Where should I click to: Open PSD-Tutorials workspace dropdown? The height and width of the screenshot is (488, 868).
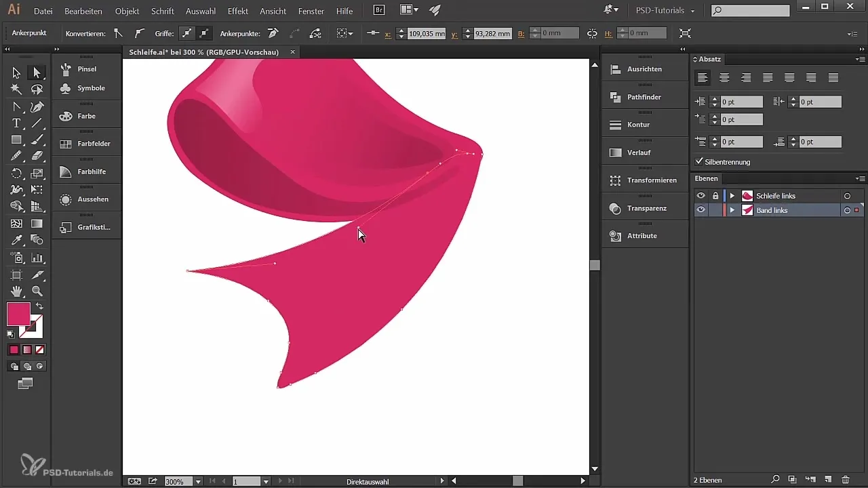[x=665, y=11]
